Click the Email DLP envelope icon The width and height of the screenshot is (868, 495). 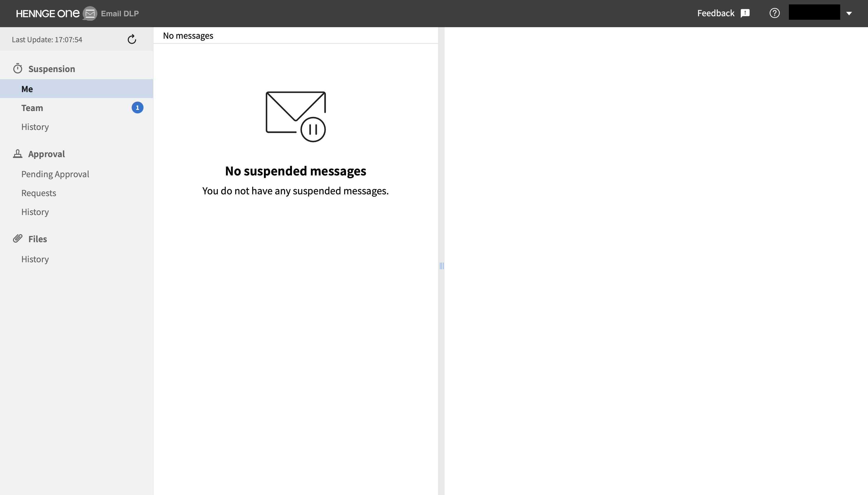click(90, 14)
